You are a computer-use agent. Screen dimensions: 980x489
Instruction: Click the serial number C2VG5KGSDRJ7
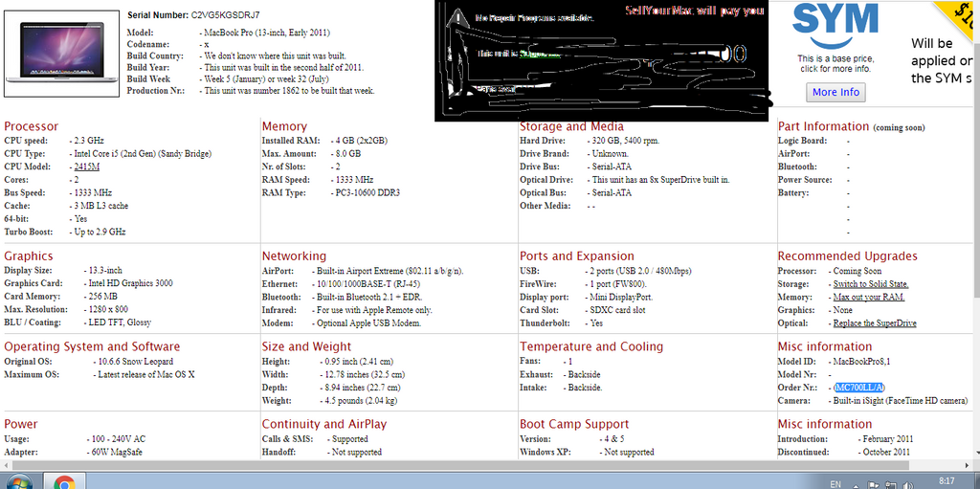pos(225,14)
